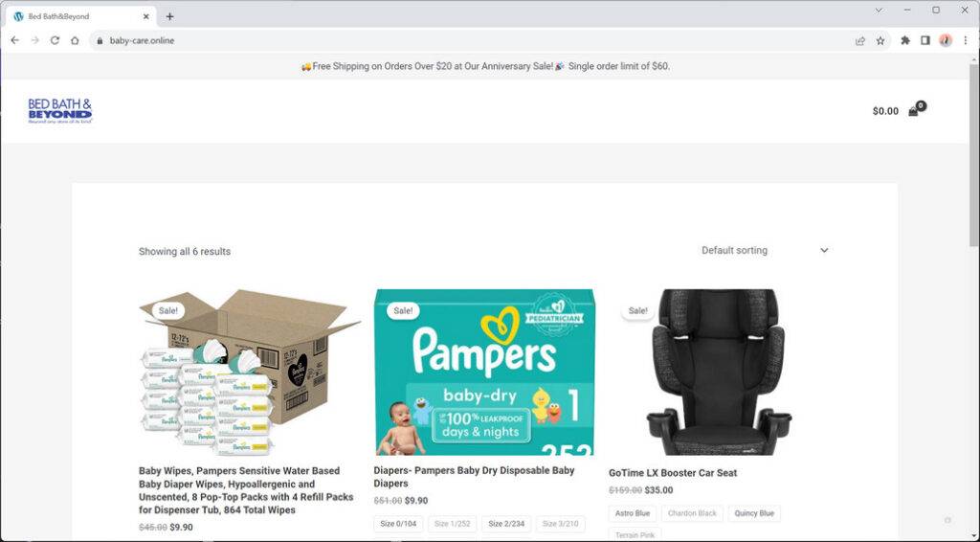Open the extensions puzzle icon
The height and width of the screenshot is (542, 980).
coord(905,40)
